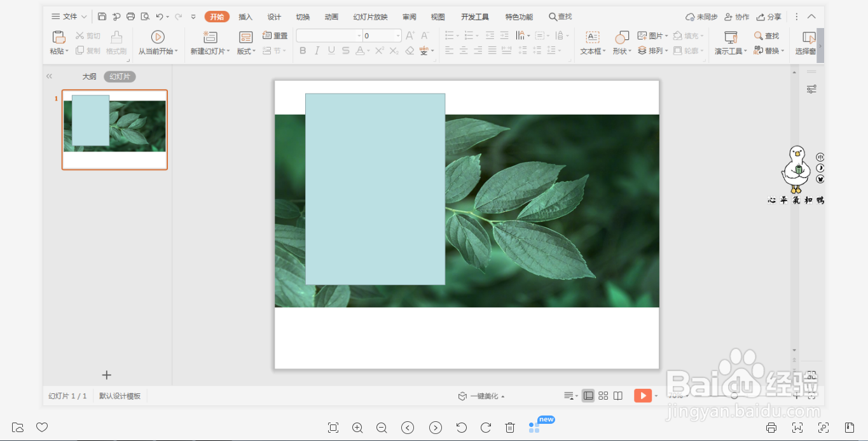Switch to the 开发工具 (Developer) tab
The width and height of the screenshot is (868, 441).
(475, 17)
